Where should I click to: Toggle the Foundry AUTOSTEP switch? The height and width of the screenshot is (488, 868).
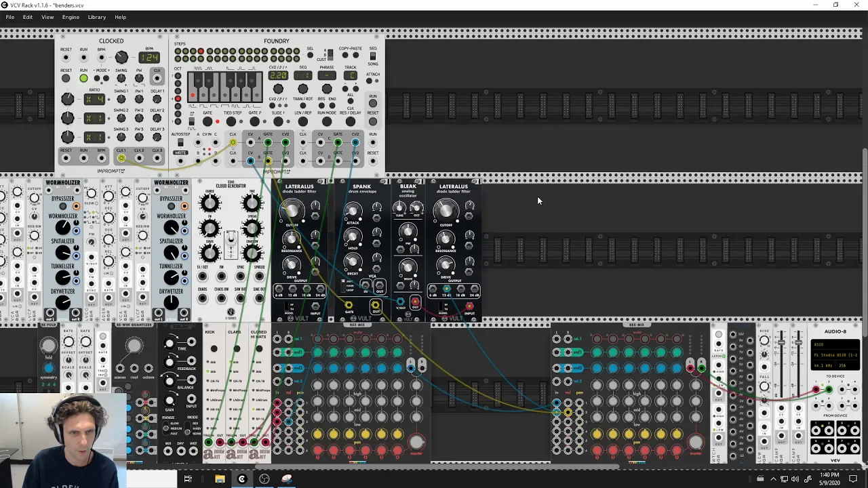pos(180,142)
